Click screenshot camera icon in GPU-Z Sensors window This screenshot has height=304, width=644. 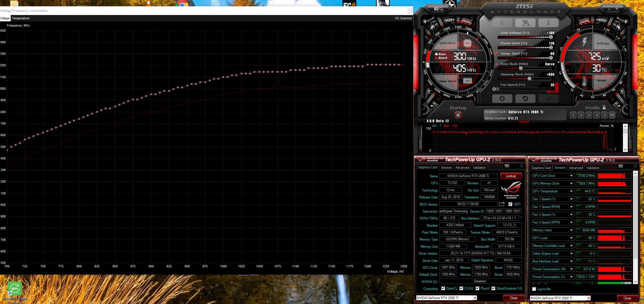[620, 166]
